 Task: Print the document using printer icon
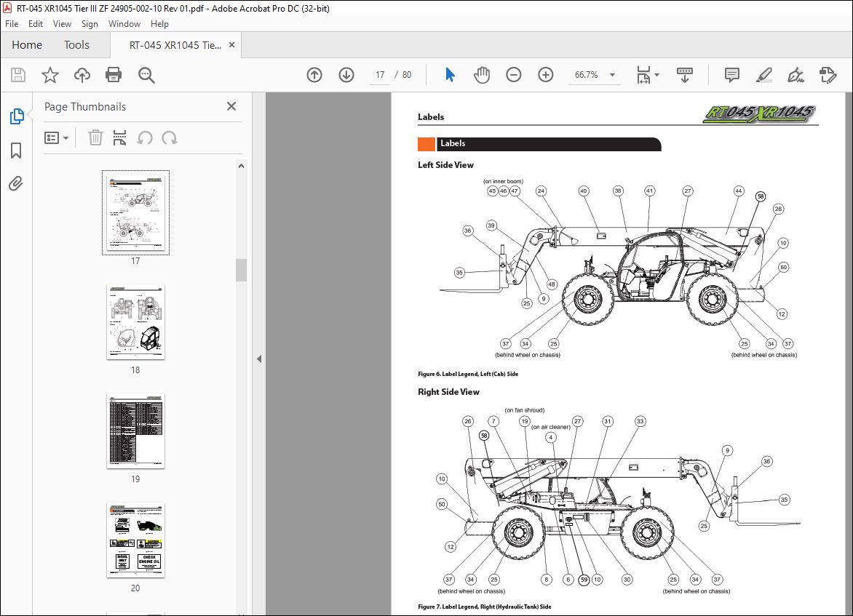click(x=114, y=74)
